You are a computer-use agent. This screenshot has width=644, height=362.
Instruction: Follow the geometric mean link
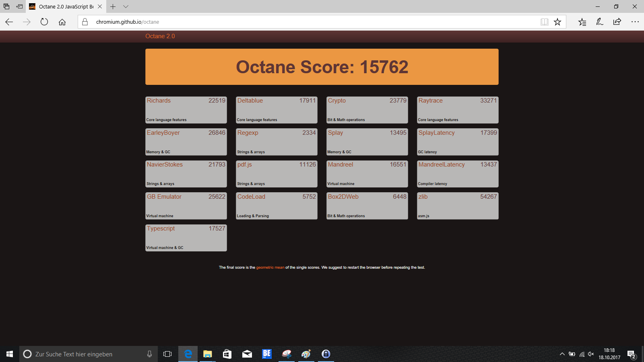pyautogui.click(x=270, y=267)
